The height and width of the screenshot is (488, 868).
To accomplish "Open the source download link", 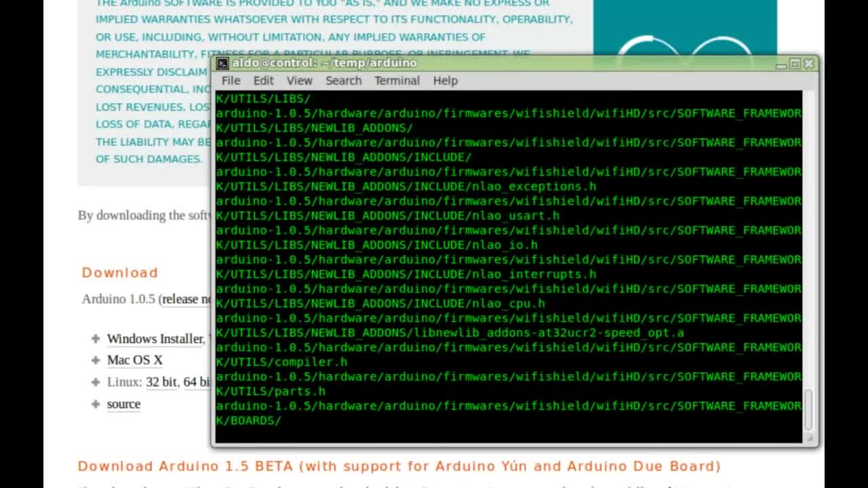I will tap(123, 404).
